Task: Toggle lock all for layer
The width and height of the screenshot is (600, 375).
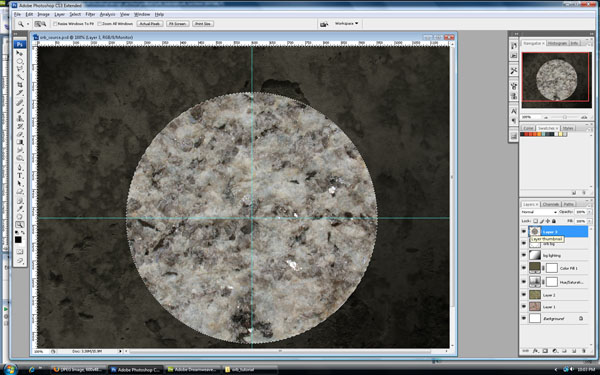Action: click(553, 221)
